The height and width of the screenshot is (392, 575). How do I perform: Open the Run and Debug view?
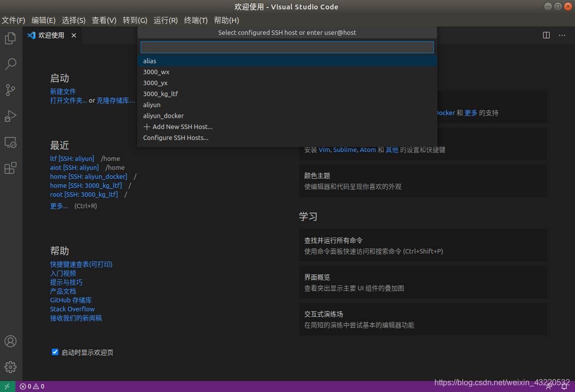(10, 116)
